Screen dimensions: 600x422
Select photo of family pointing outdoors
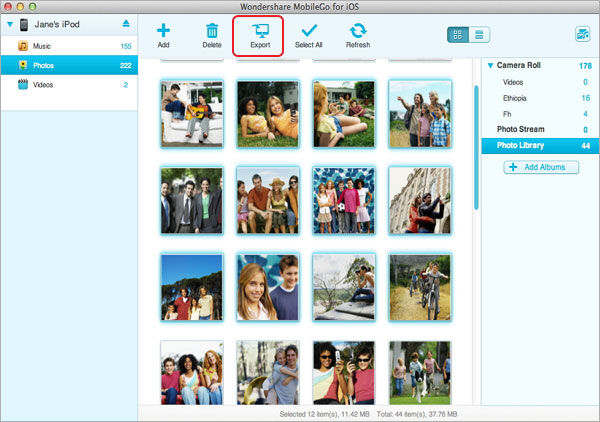[420, 114]
